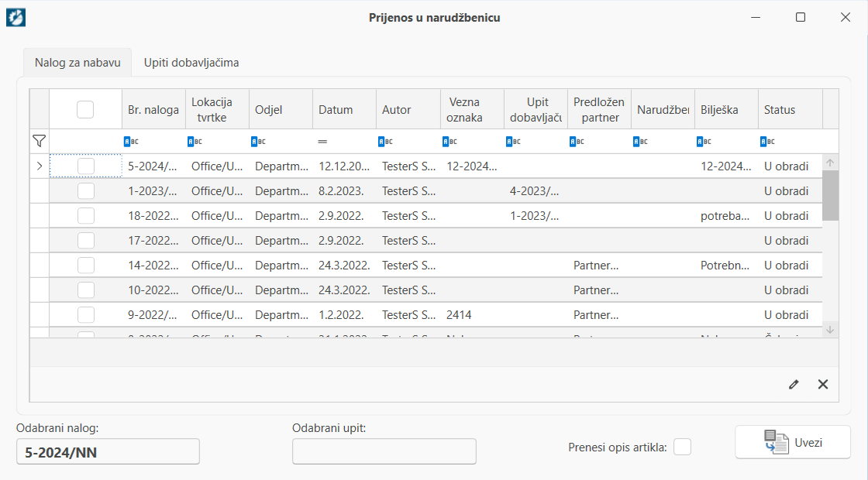Open the pencil edit icon below the grid
This screenshot has width=868, height=480.
[x=794, y=384]
